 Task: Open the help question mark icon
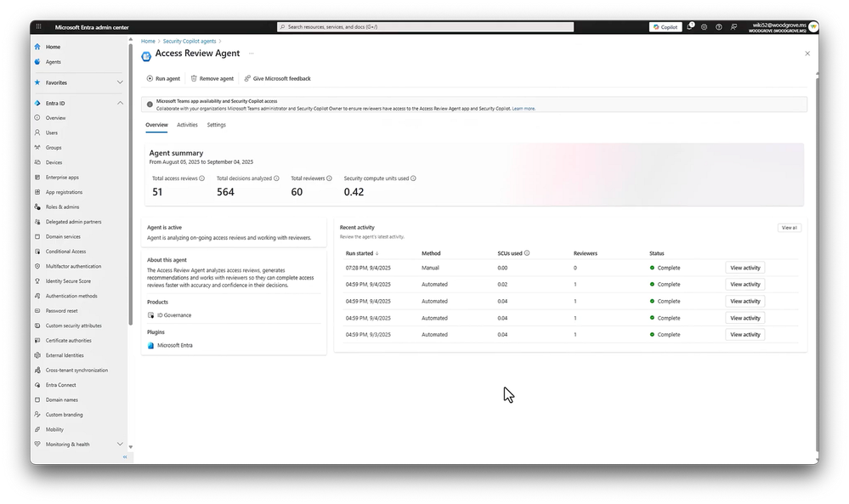718,27
